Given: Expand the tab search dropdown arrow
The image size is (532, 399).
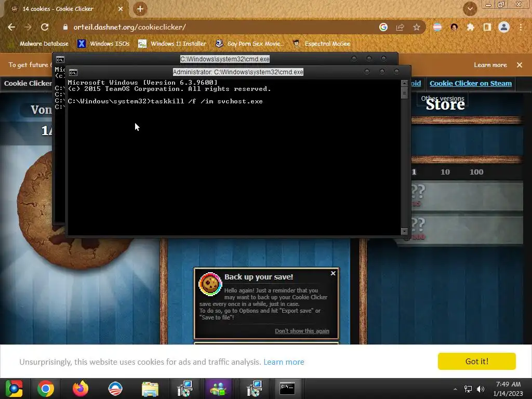Looking at the screenshot, I should [470, 9].
